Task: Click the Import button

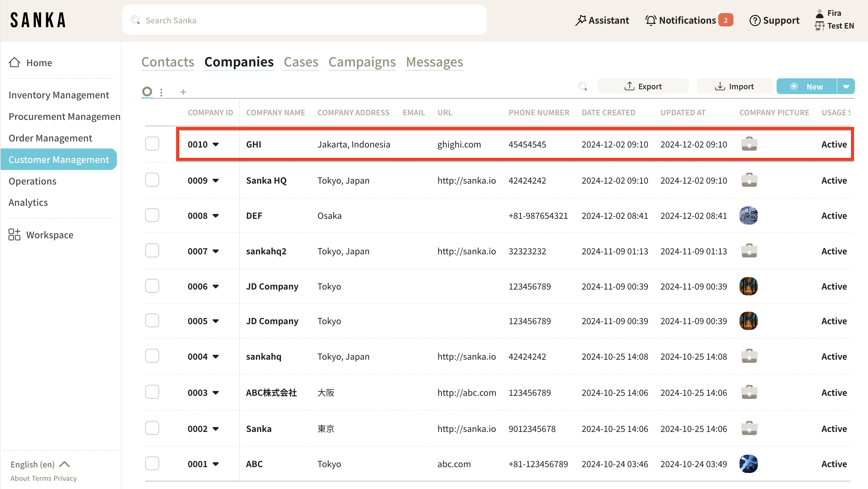Action: (x=734, y=87)
